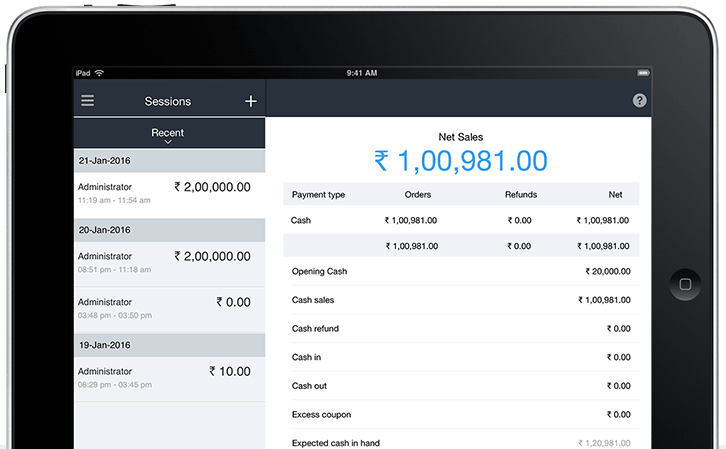Expand the Recent sessions filter dropdown
Viewport: 726px width, 449px height.
168,133
